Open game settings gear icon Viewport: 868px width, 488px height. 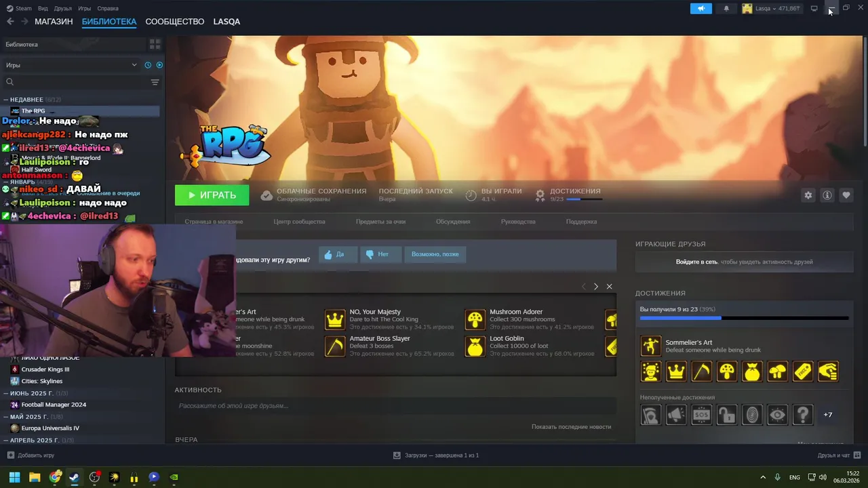808,195
